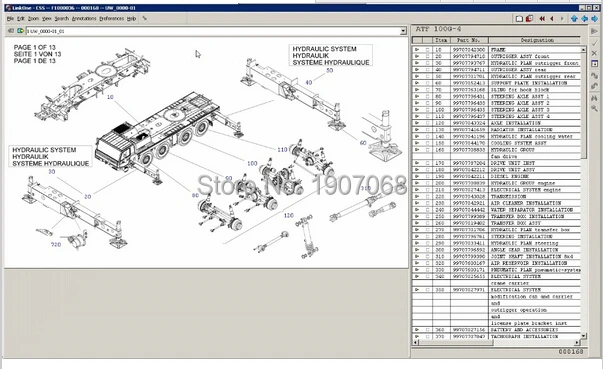Image resolution: width=603 pixels, height=369 pixels.
Task: Open the books list icon in top toolbar
Action: point(519,18)
